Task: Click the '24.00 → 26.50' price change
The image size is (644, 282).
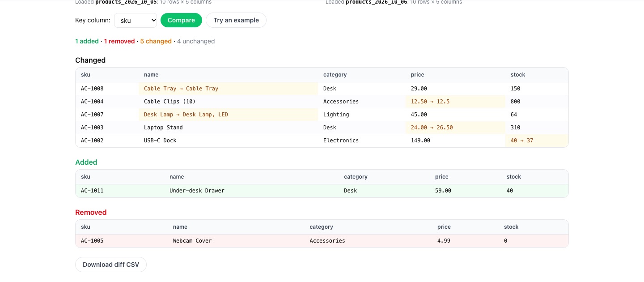Action: point(455,128)
